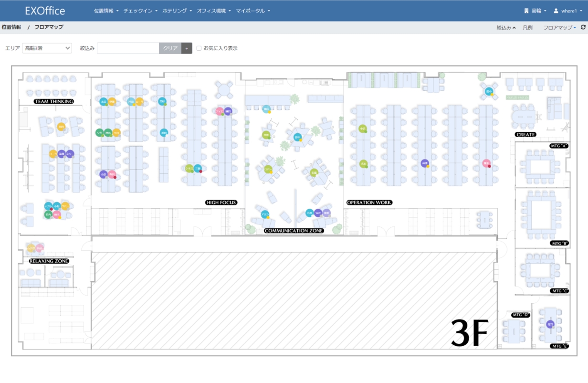Click the 鈴木 marker in the communication zone
Screen dimensions: 588x383
297,137
